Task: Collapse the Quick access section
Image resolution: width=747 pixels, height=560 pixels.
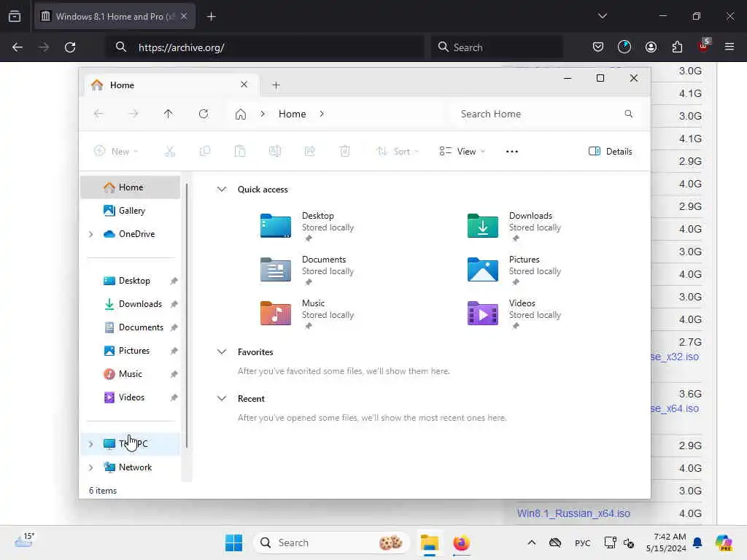Action: tap(222, 189)
